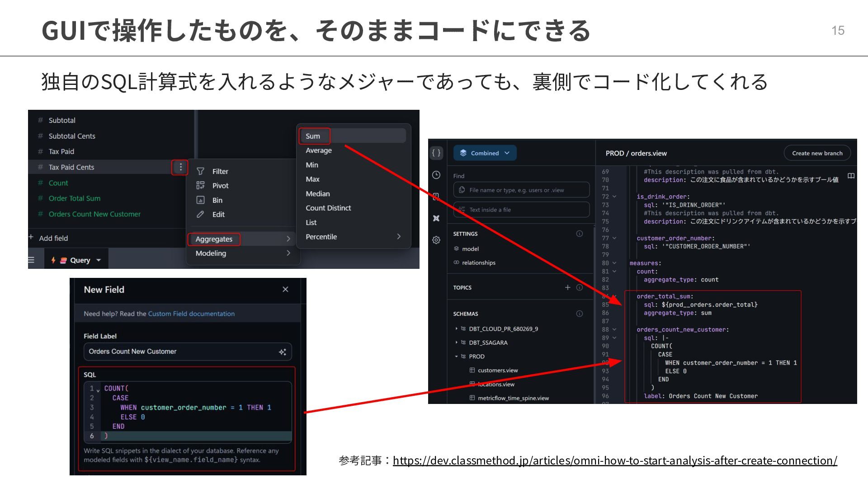Close the New Field dialog

(x=285, y=289)
